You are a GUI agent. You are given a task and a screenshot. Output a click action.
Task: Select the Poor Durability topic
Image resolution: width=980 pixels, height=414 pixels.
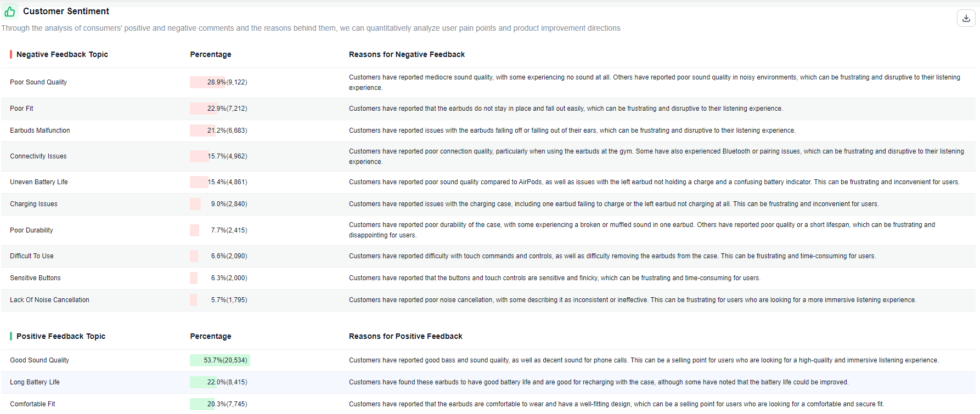(31, 230)
